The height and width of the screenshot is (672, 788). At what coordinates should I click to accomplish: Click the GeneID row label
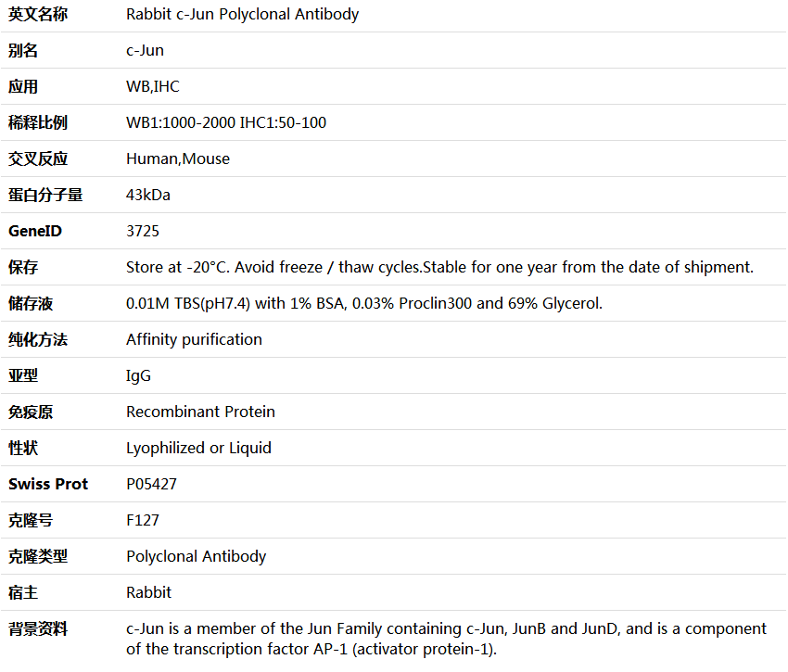(x=35, y=231)
